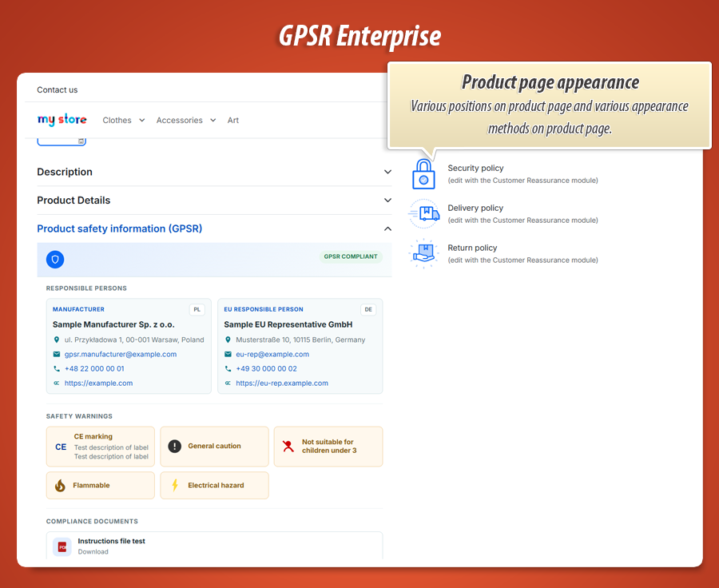This screenshot has width=719, height=588.
Task: Click the PL country badge
Action: [197, 310]
